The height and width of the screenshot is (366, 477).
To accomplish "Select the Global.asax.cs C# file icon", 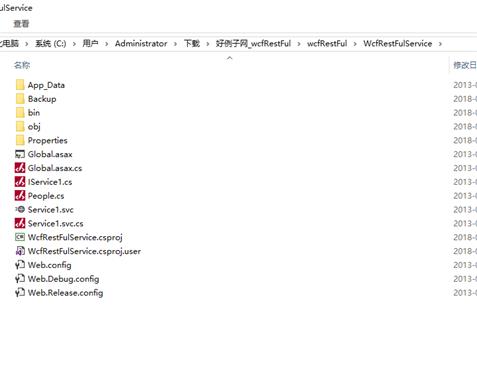I will click(x=20, y=168).
